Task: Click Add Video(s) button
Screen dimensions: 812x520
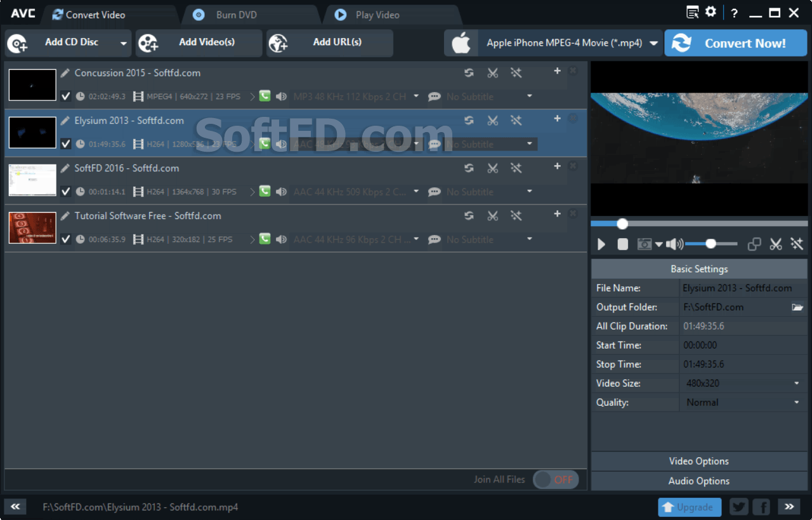Action: [199, 43]
